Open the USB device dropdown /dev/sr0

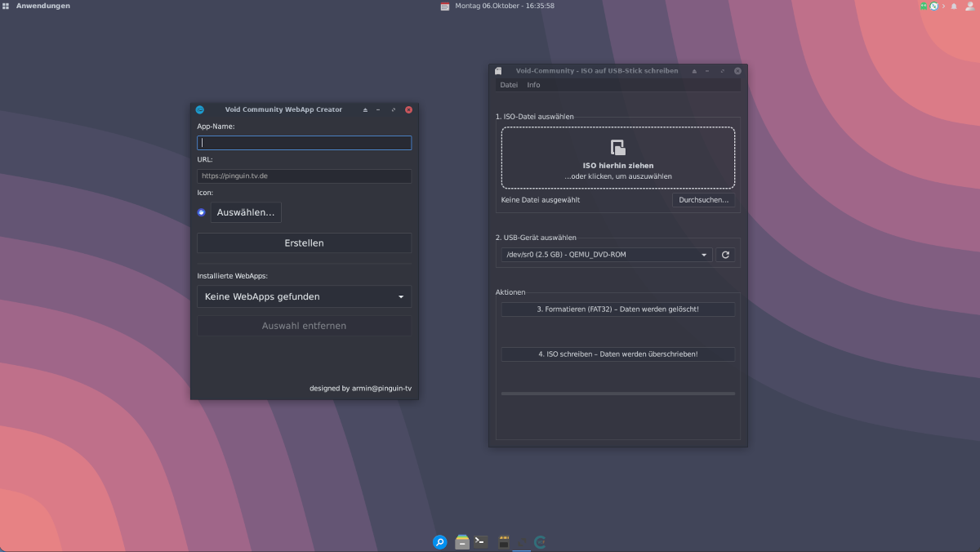[606, 255]
